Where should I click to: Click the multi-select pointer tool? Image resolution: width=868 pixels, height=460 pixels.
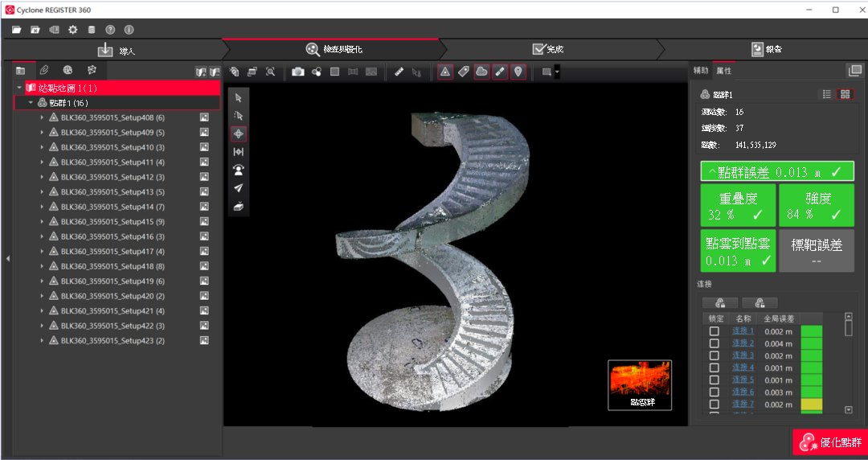239,116
